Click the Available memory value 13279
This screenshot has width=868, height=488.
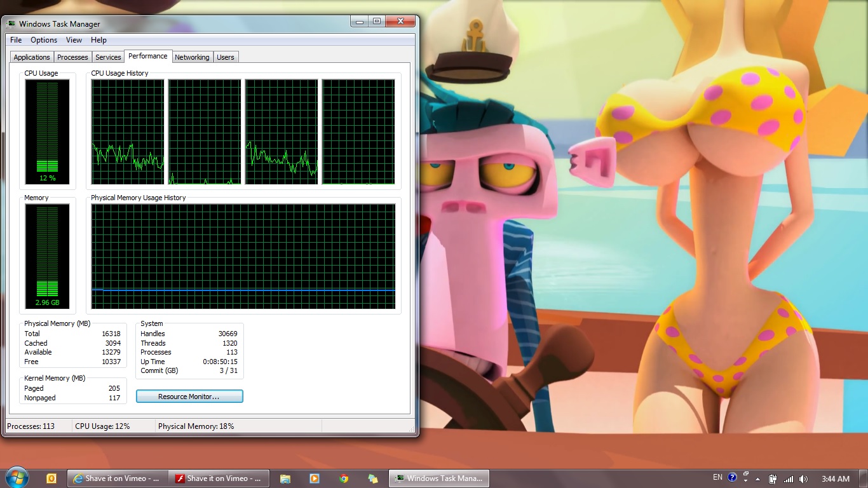[x=111, y=352]
